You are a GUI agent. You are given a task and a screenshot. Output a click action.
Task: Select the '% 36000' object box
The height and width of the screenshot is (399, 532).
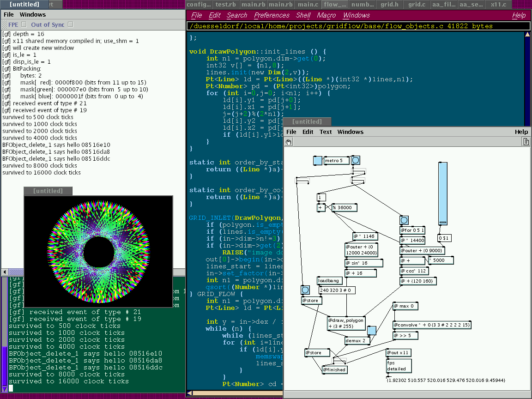coord(345,208)
